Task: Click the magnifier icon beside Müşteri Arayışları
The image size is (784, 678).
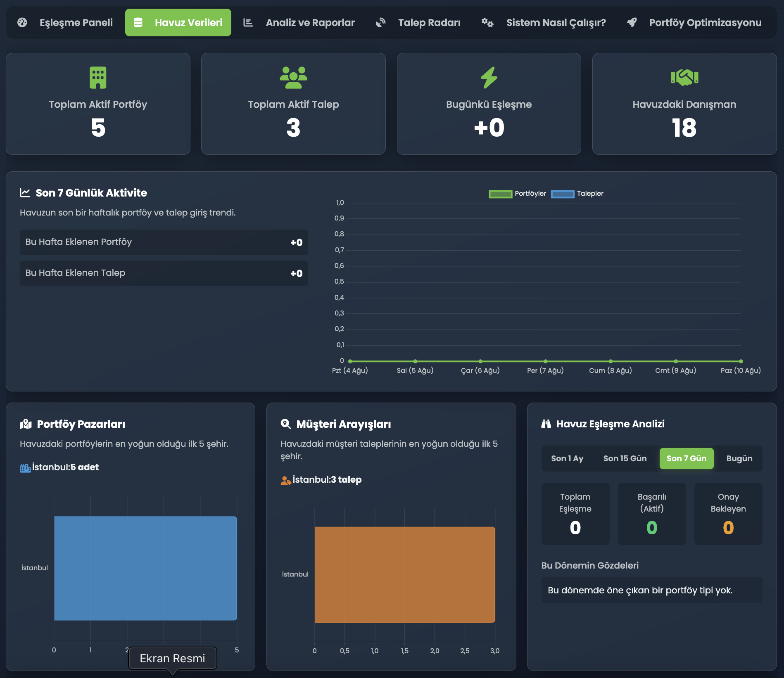Action: 285,424
